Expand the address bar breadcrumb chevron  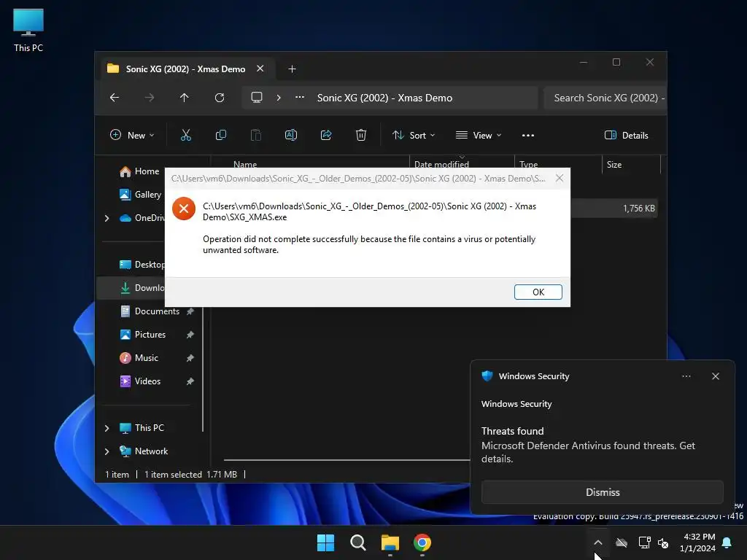[x=279, y=98]
